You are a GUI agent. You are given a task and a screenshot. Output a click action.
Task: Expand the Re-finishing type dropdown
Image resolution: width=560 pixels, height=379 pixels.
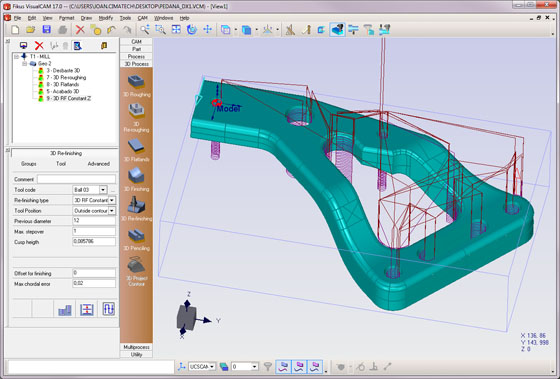pos(112,200)
